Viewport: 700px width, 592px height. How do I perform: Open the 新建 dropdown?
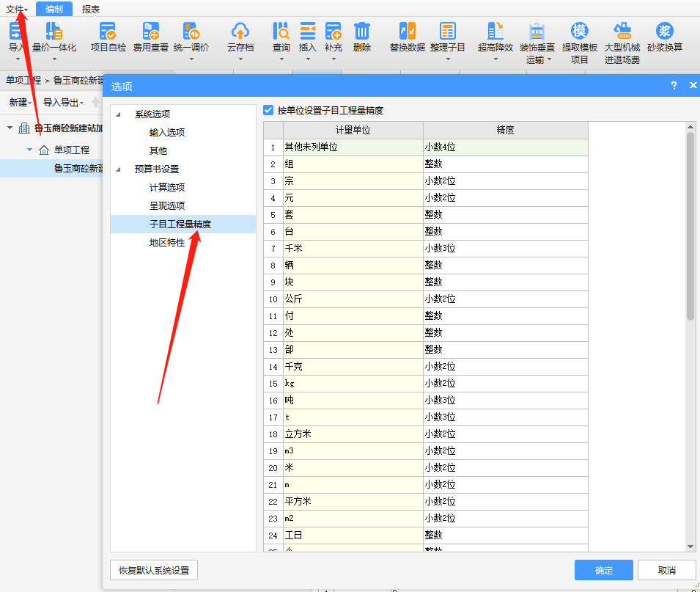(21, 102)
